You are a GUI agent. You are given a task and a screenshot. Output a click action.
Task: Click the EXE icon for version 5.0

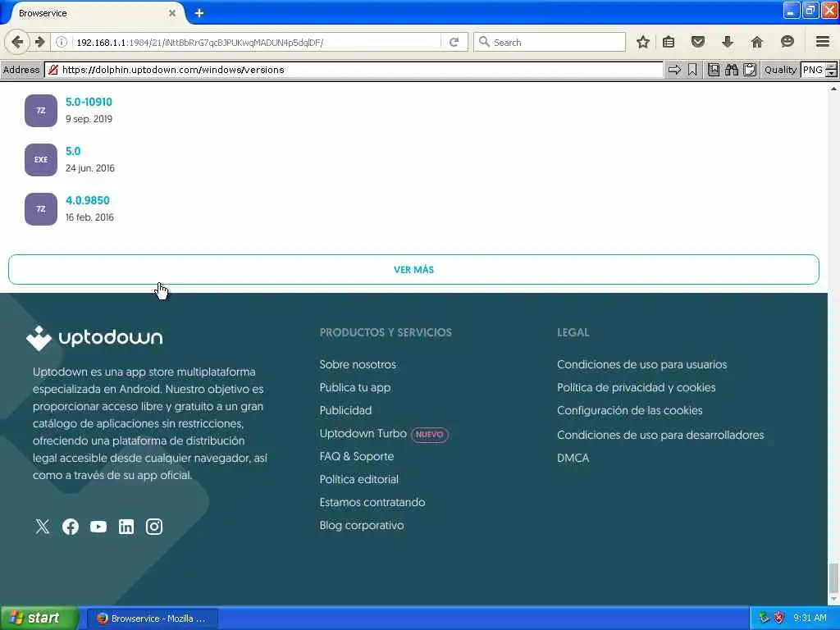pos(41,160)
